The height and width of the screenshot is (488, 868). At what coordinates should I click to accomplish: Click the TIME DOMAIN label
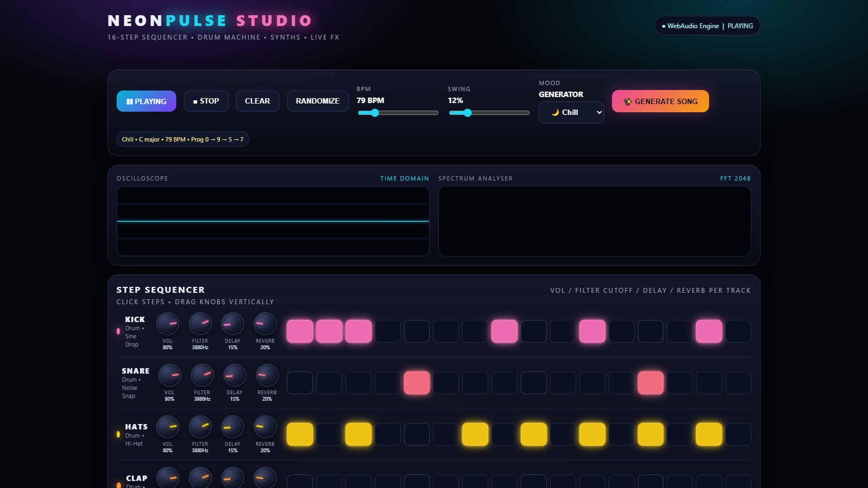(x=405, y=178)
